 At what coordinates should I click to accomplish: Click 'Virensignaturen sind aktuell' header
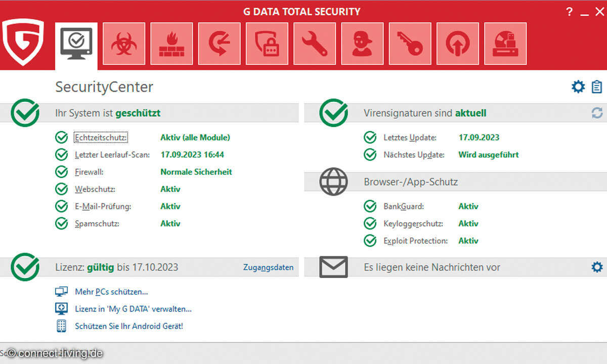click(x=425, y=113)
